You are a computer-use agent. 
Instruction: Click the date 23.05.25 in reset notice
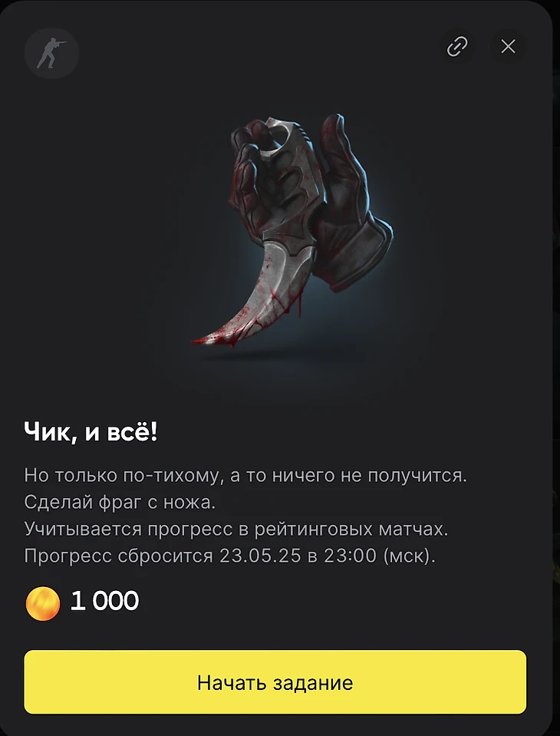coord(260,556)
